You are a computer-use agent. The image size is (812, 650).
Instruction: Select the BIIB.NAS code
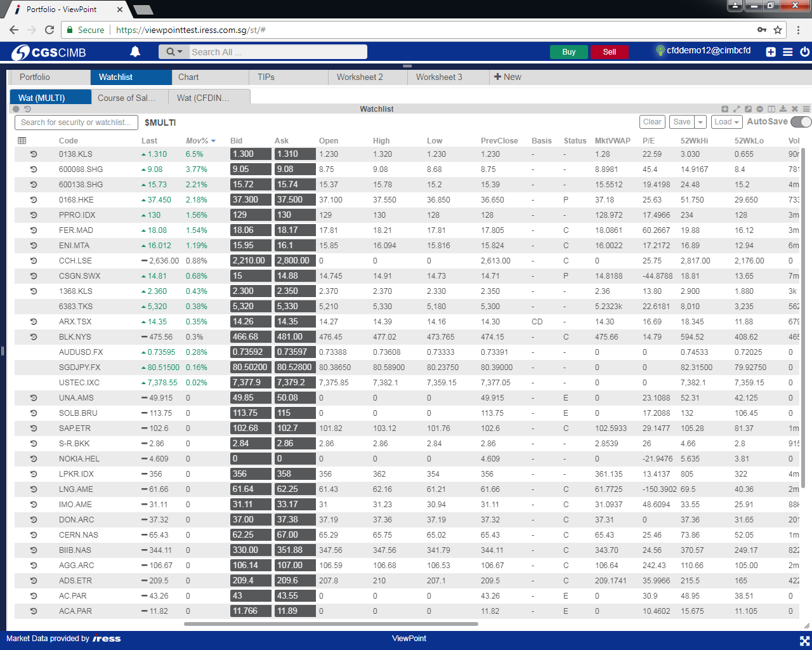[x=75, y=550]
